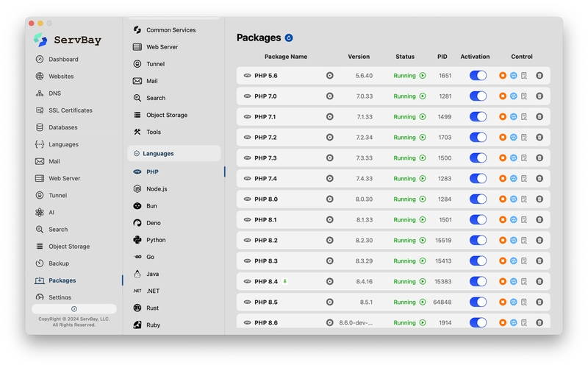The width and height of the screenshot is (588, 368).
Task: Click the trash icon for PHP 8.0
Action: [x=539, y=199]
